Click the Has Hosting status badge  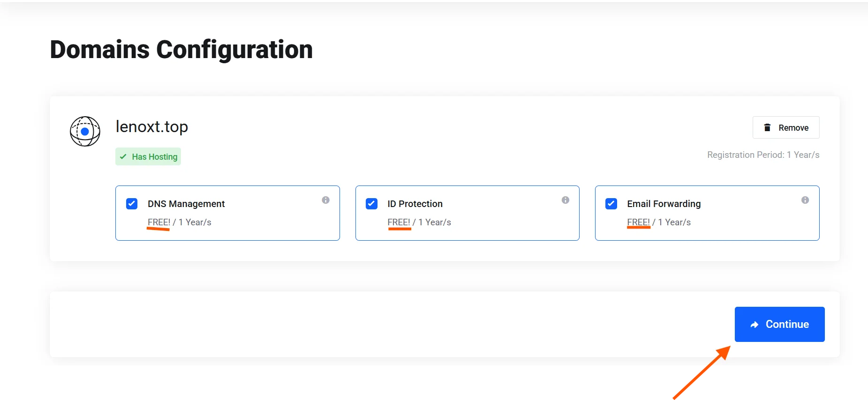tap(148, 156)
